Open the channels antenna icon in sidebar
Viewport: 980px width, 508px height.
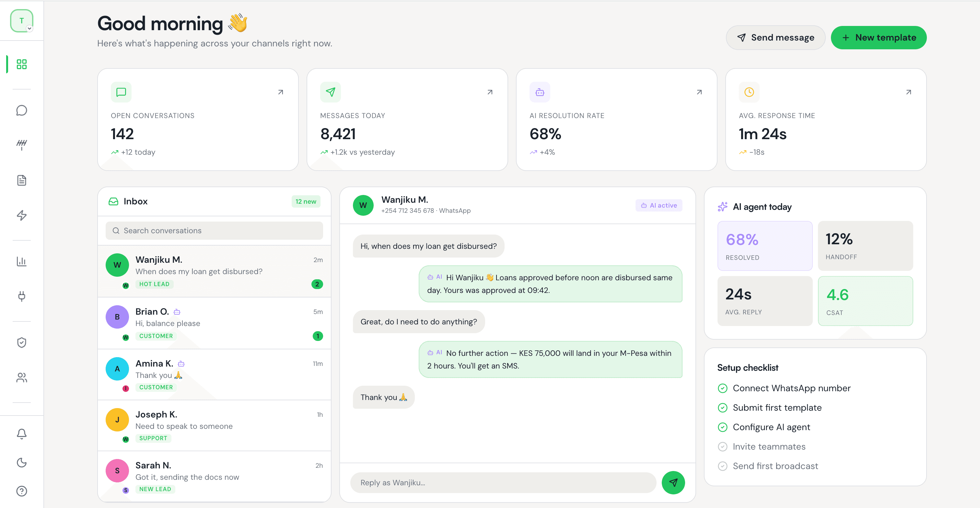point(22,145)
